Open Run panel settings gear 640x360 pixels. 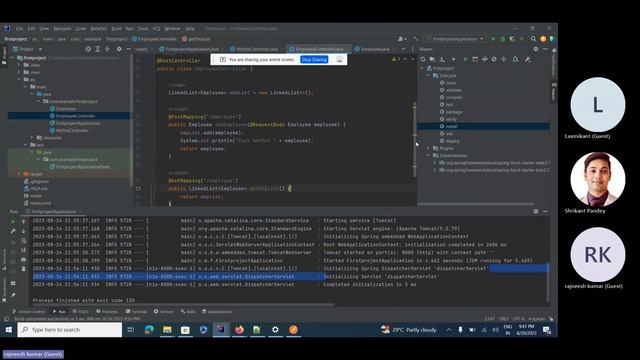pyautogui.click(x=536, y=211)
